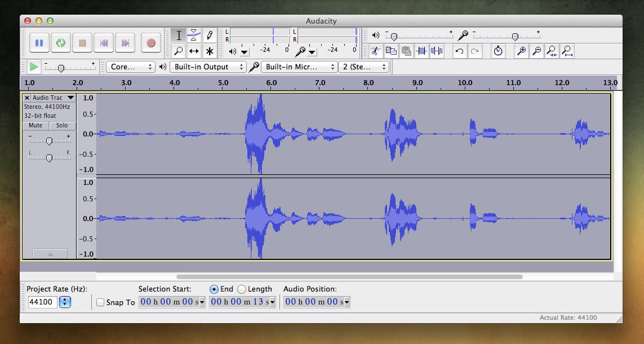Undo the last action
The image size is (644, 344).
(x=460, y=51)
